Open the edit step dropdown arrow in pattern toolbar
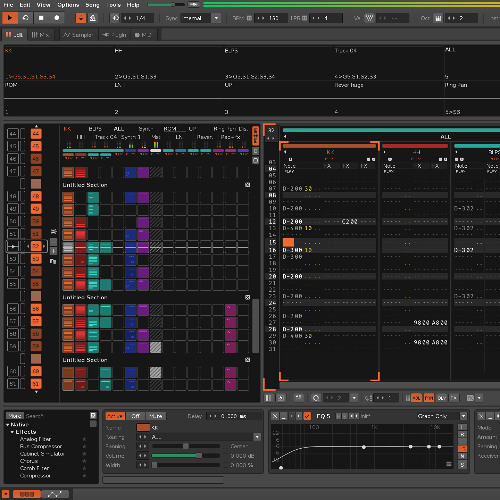 (x=354, y=398)
